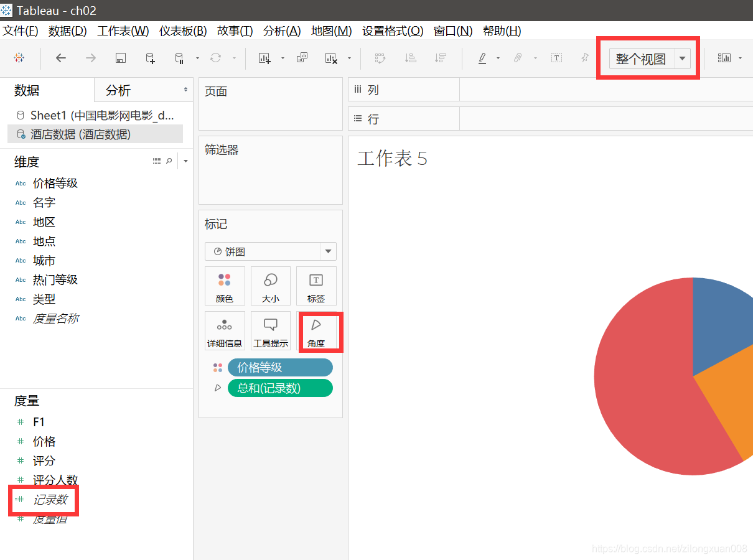Open the 数据(D) menu
Viewport: 753px width, 560px height.
[x=68, y=30]
